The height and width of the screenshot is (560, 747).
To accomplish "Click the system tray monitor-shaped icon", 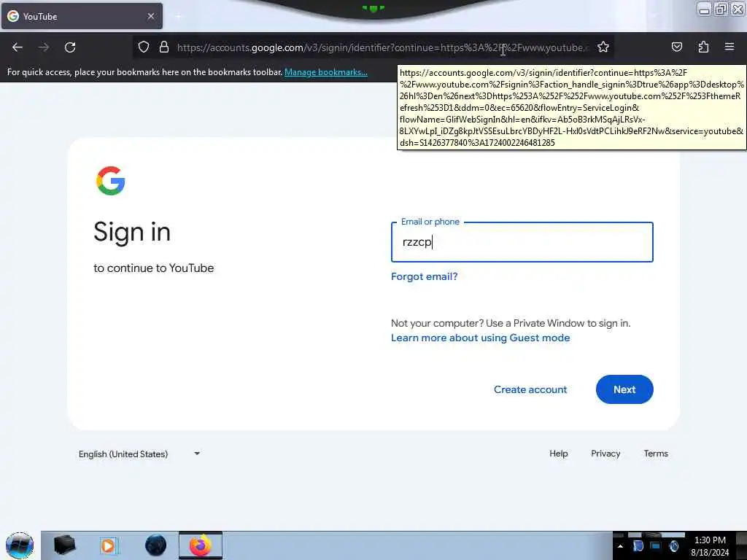I will [656, 546].
